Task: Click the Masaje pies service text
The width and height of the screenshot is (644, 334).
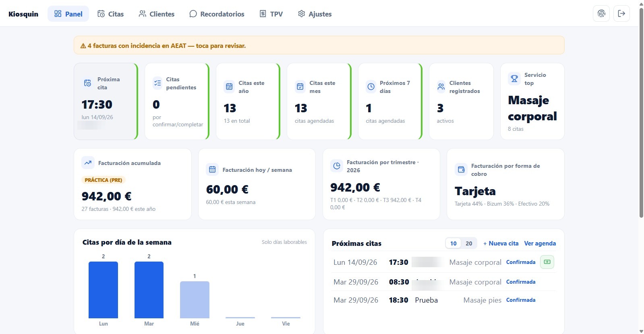Action: [482, 300]
